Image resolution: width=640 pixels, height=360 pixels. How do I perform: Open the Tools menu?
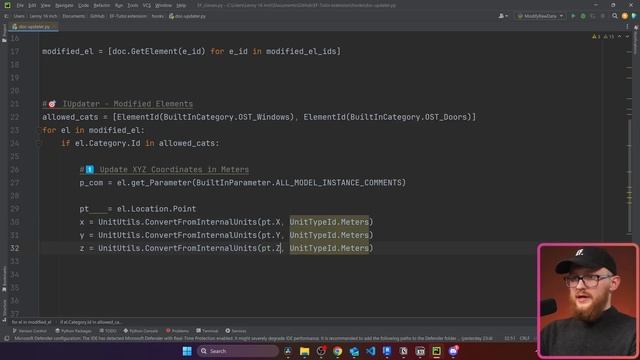point(133,5)
